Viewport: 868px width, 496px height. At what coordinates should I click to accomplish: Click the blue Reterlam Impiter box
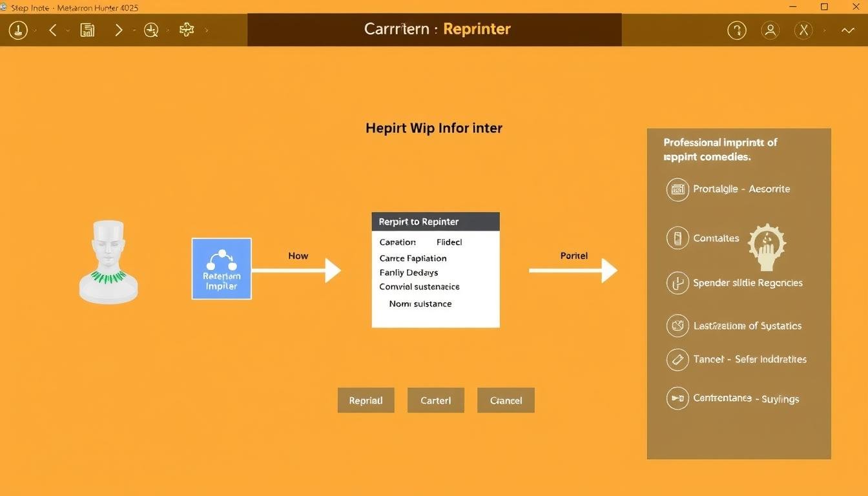(222, 269)
